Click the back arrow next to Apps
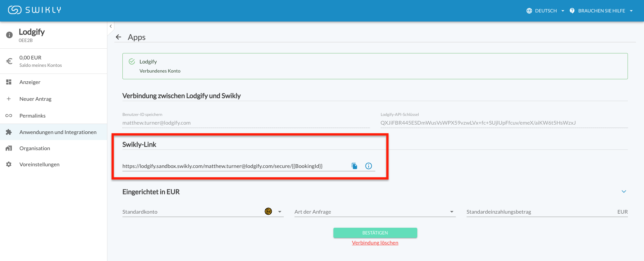 click(x=118, y=37)
